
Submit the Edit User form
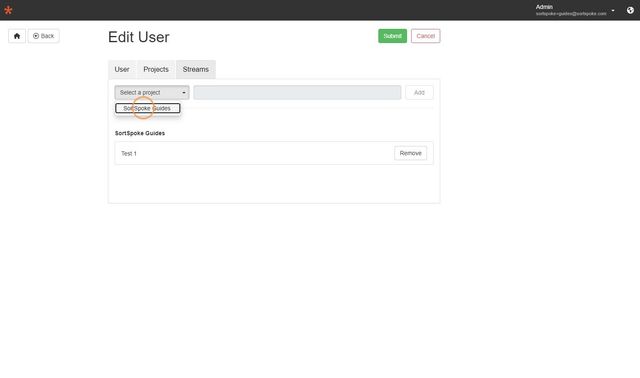[x=392, y=36]
